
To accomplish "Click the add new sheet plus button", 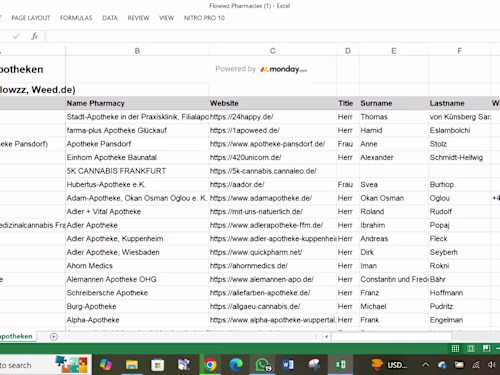I will point(54,337).
